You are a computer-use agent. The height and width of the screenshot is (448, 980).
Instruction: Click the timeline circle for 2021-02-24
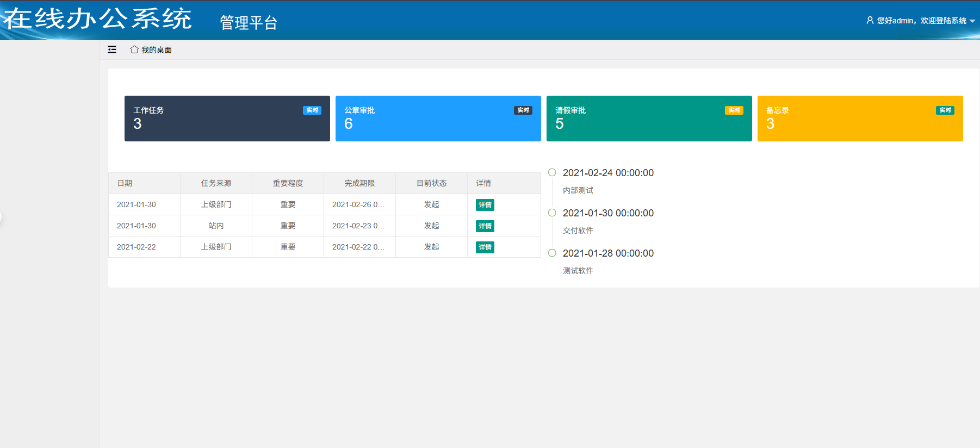[x=552, y=172]
